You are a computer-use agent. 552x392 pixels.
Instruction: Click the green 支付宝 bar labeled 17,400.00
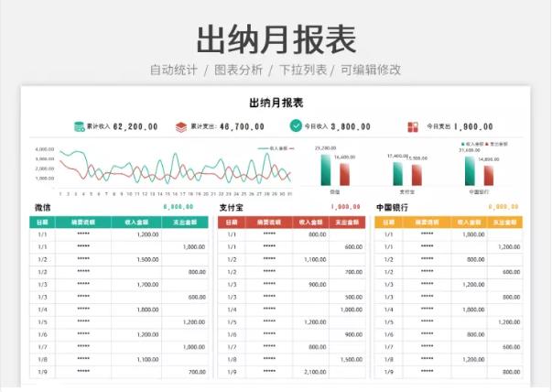(x=398, y=174)
